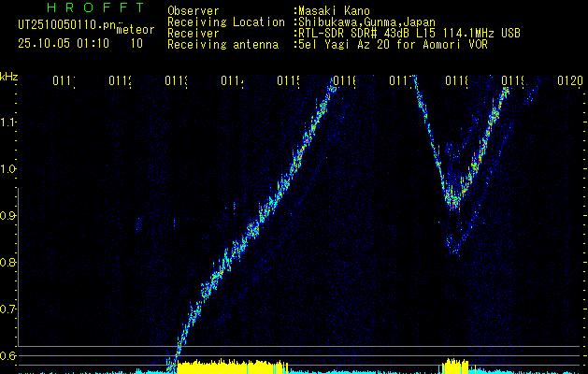Click the 0115 time axis marker
Screen dimensions: 588x374
point(288,81)
